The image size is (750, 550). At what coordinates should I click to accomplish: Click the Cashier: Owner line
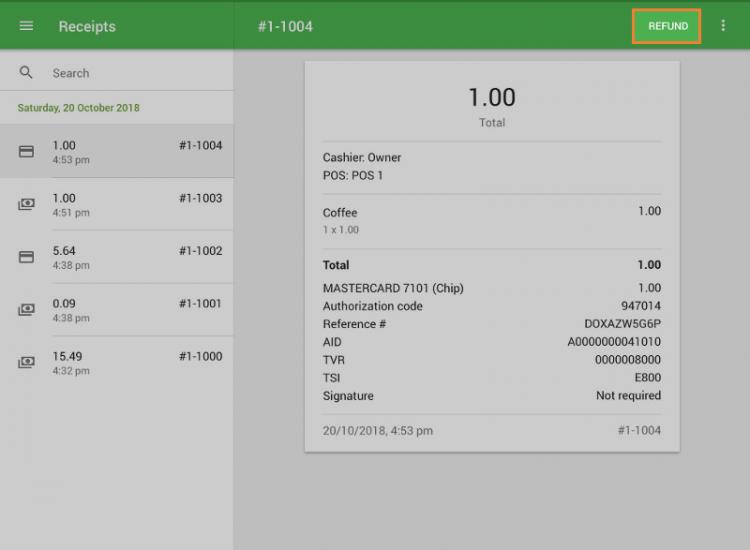pyautogui.click(x=362, y=157)
